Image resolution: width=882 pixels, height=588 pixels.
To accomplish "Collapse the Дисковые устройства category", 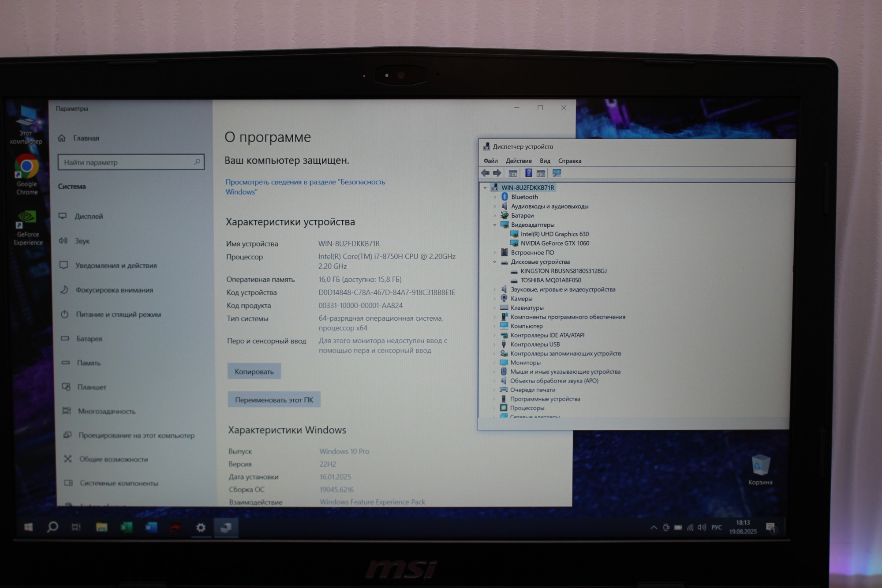I will click(x=495, y=262).
